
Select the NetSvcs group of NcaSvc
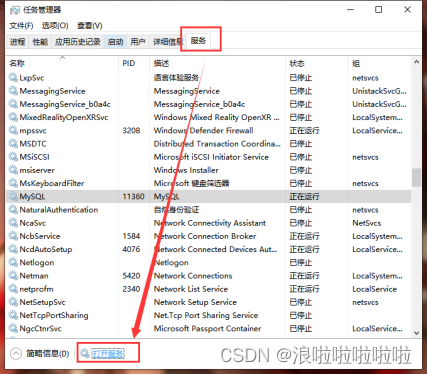(x=367, y=223)
